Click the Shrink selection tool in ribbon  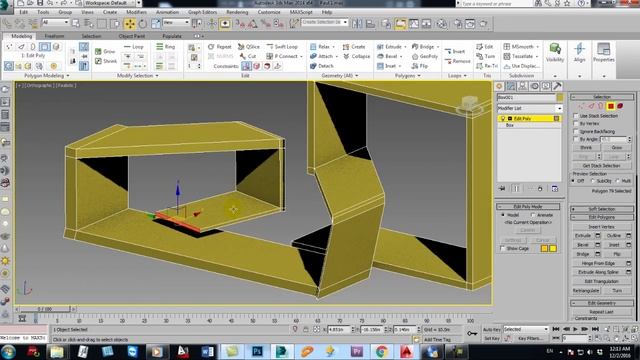pyautogui.click(x=106, y=61)
